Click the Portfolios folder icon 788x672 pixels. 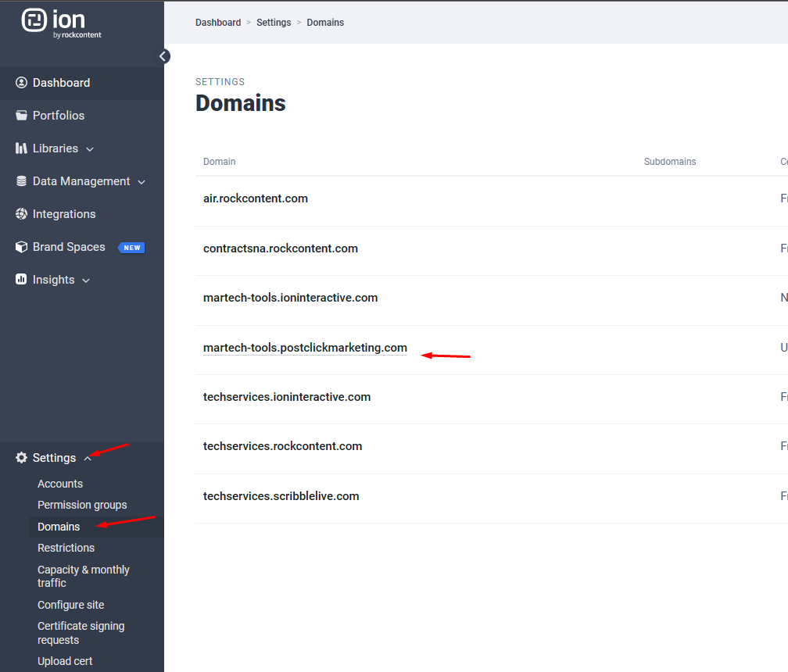click(21, 116)
